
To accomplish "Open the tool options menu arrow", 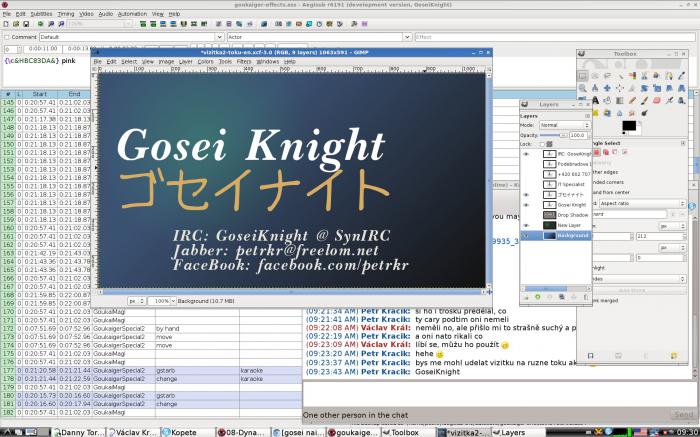I will click(683, 143).
